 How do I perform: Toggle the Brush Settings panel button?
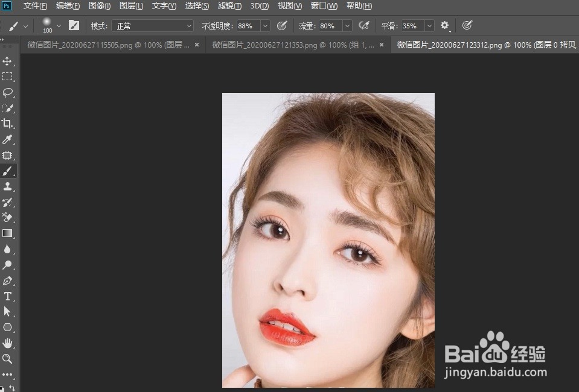(x=74, y=25)
